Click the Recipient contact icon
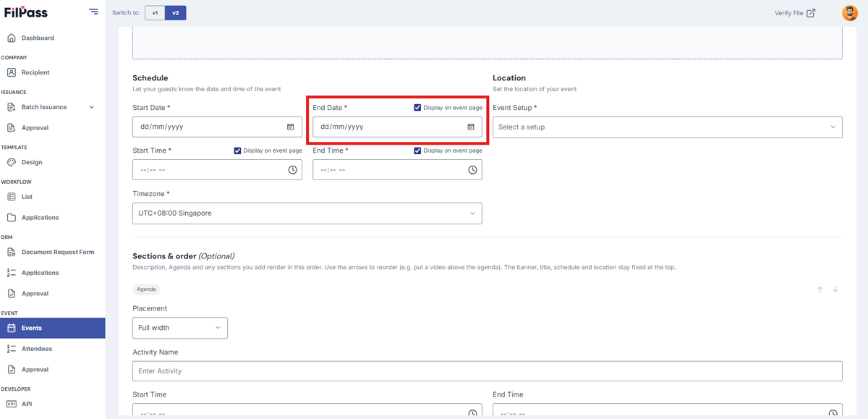This screenshot has height=419, width=868. coord(11,72)
